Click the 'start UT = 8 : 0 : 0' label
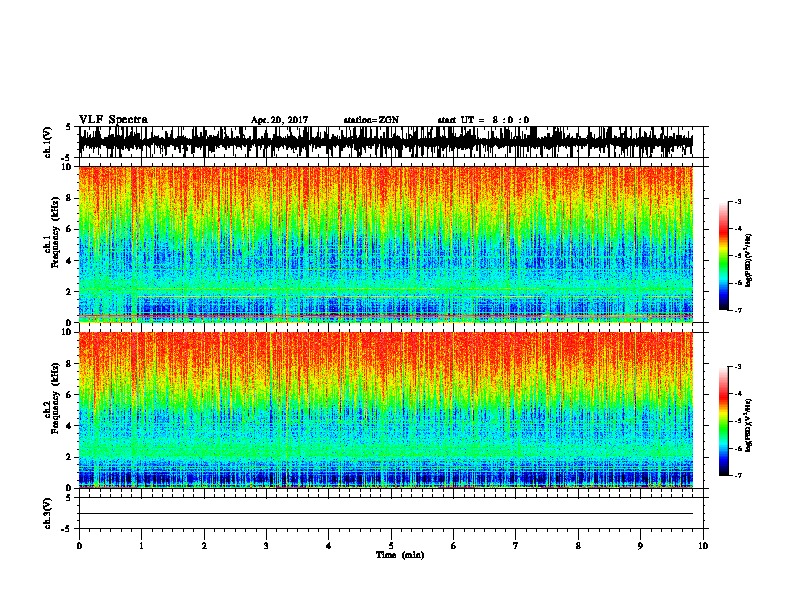Image resolution: width=792 pixels, height=612 pixels. 483,120
